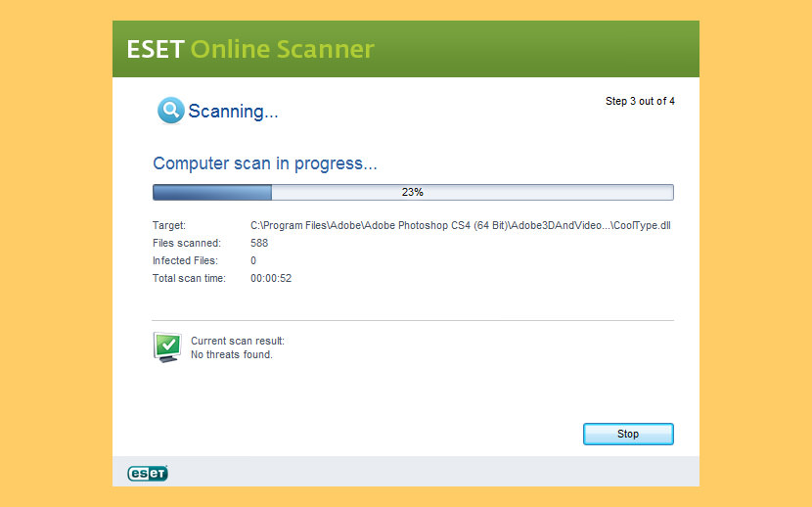Click the ESET logo in the footer
This screenshot has width=812, height=507.
(148, 473)
